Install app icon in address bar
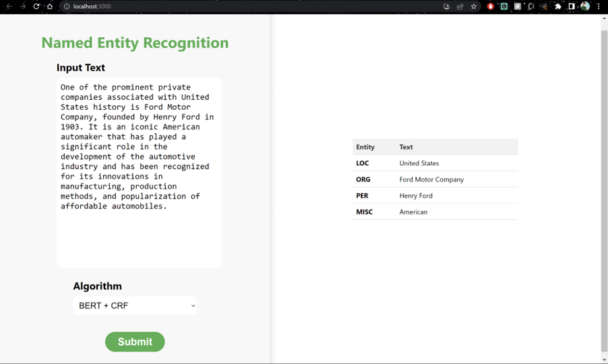 click(446, 6)
